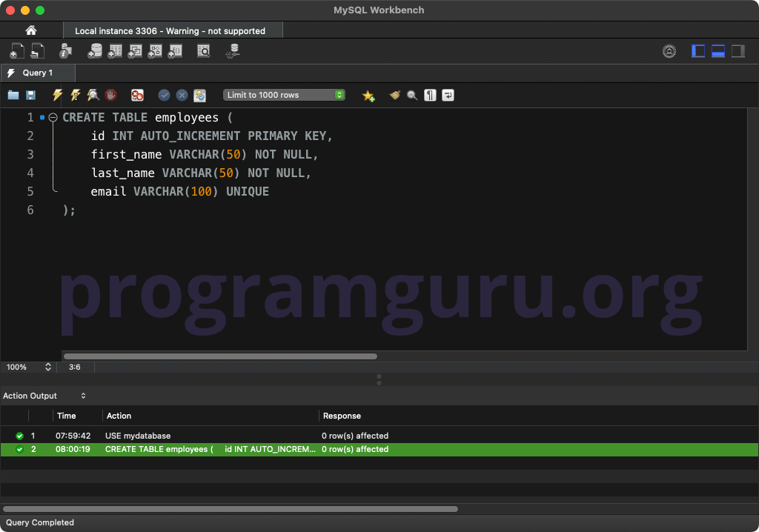Place cursor on email VARCHAR line
Image resolution: width=759 pixels, height=532 pixels.
(179, 192)
